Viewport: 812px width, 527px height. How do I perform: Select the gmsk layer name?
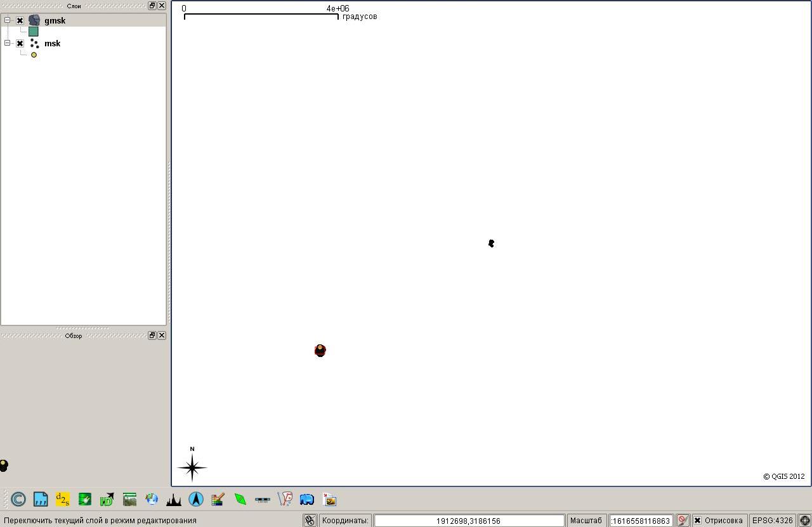click(x=55, y=21)
